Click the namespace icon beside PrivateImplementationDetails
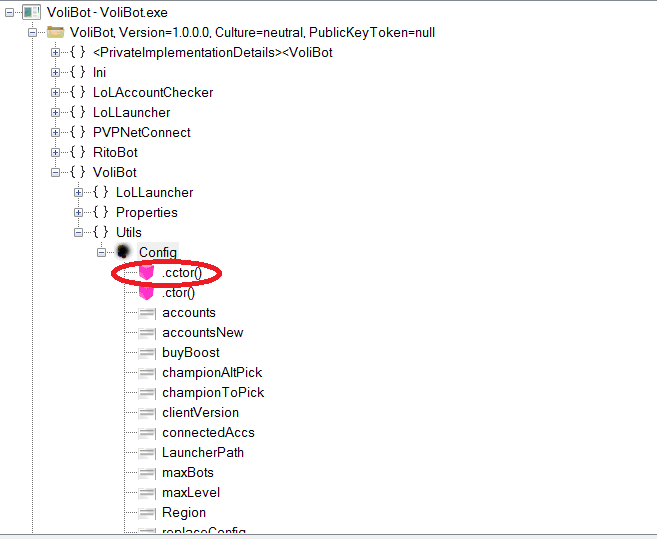657x539 pixels. coord(78,52)
